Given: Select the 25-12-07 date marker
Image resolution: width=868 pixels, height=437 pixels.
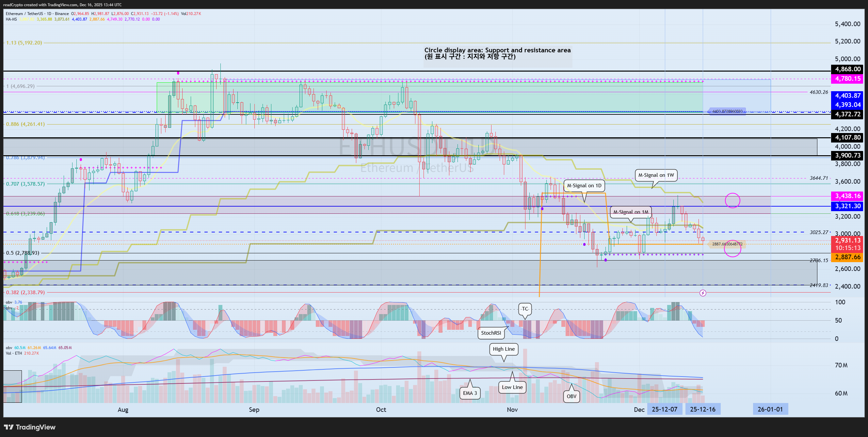Looking at the screenshot, I should click(665, 409).
